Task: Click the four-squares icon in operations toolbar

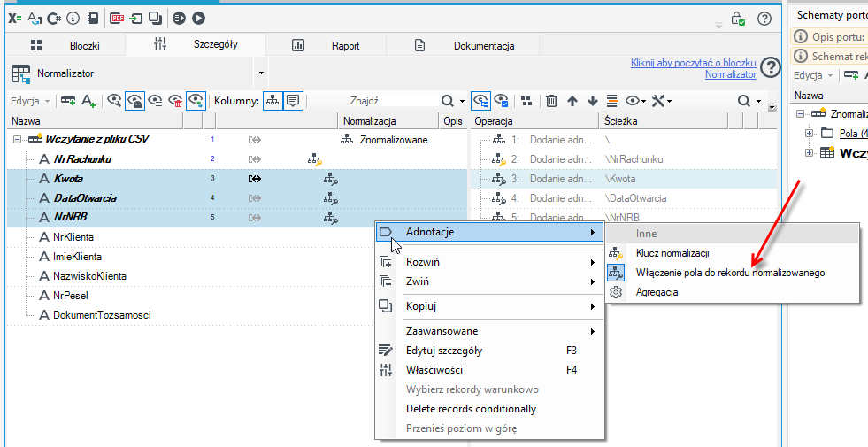Action: pos(526,101)
